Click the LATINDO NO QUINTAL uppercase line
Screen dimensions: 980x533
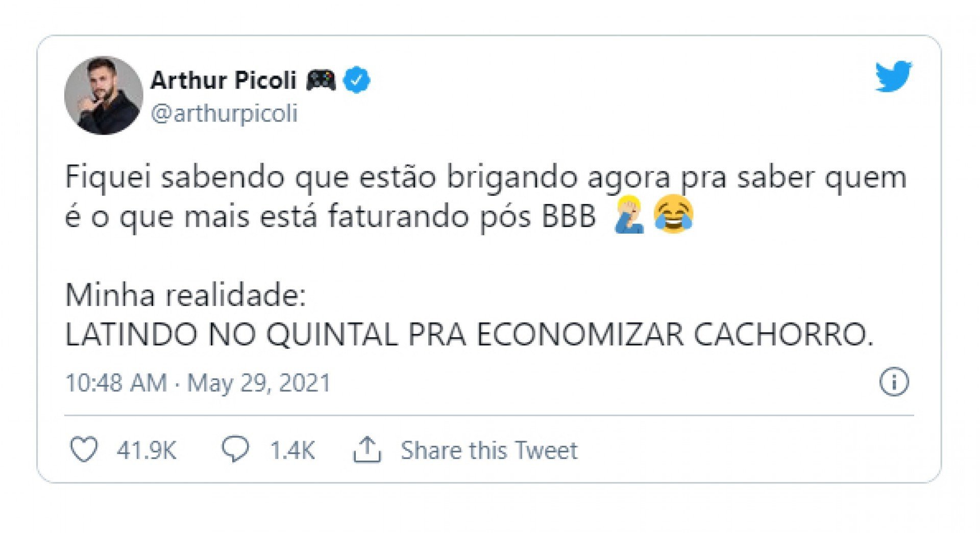click(x=469, y=335)
